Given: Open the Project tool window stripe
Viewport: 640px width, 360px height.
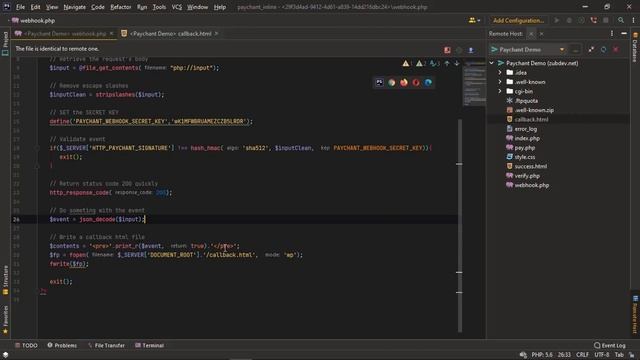Looking at the screenshot, I should (x=5, y=44).
